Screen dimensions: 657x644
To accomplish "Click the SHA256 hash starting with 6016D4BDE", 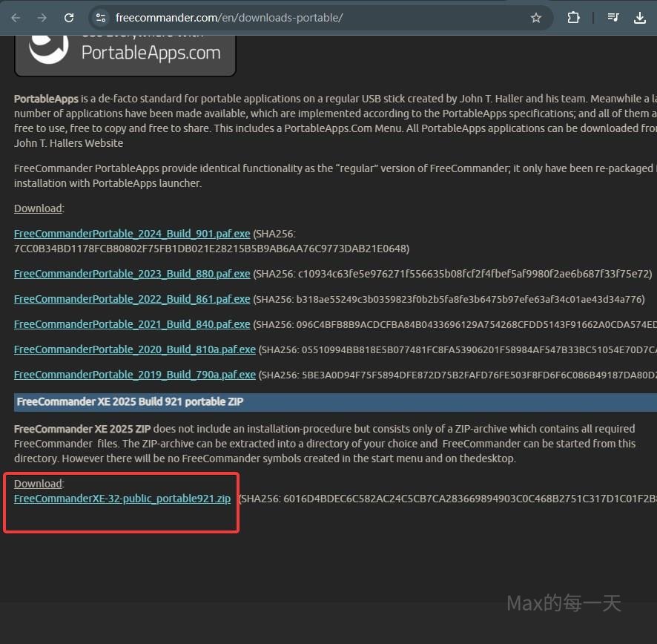I will pos(470,499).
